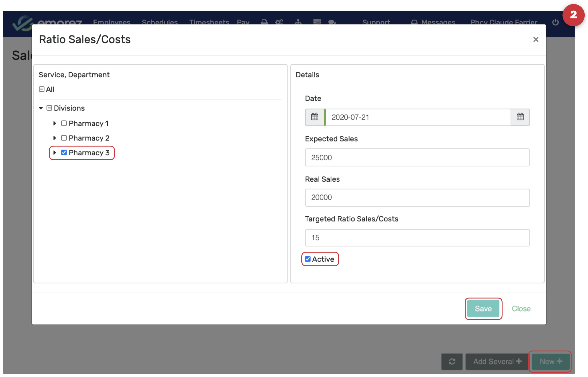
Task: Click the left calendar icon beside Date
Action: tap(314, 117)
